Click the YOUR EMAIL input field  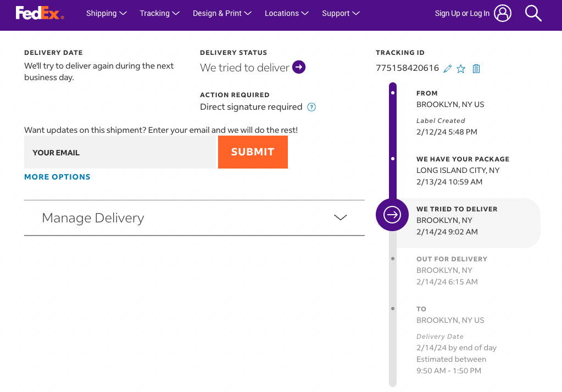click(121, 152)
